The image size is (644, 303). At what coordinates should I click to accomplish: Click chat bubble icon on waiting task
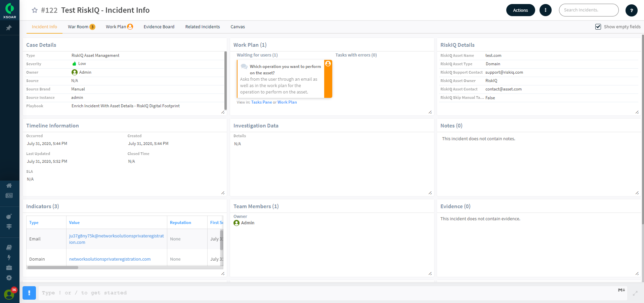coord(244,67)
